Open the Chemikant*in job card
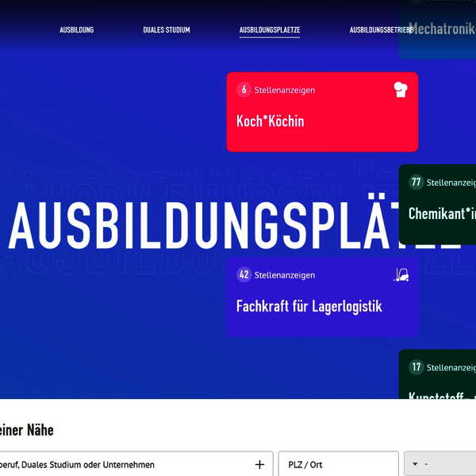Viewport: 476px width, 476px height. 441,213
